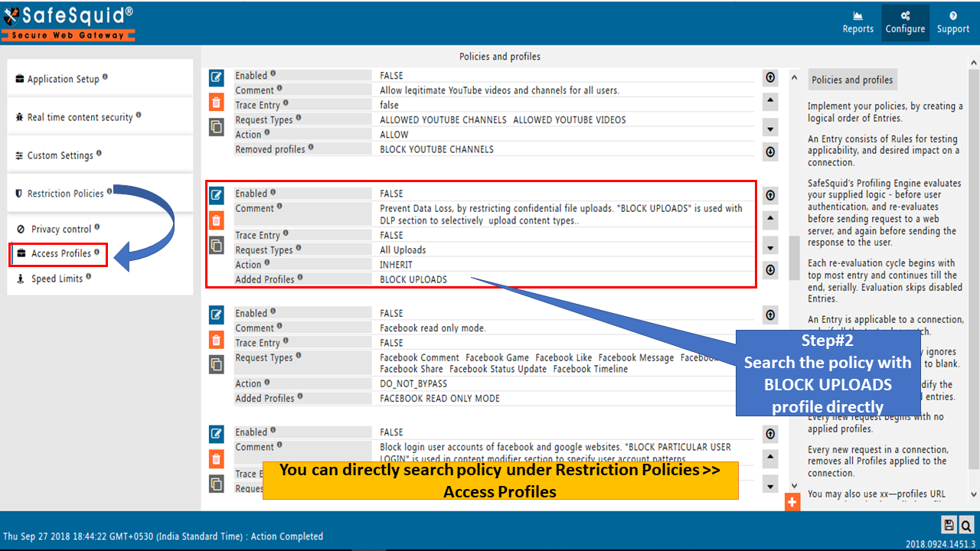Image resolution: width=980 pixels, height=551 pixels.
Task: Show info tooltip beside Privacy control
Action: point(97,227)
